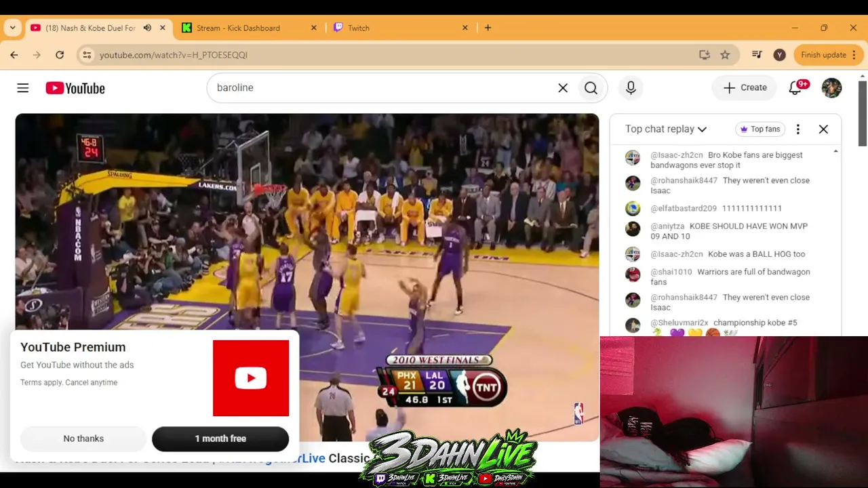
Task: Open the YouTube guide hamburger menu
Action: [23, 88]
